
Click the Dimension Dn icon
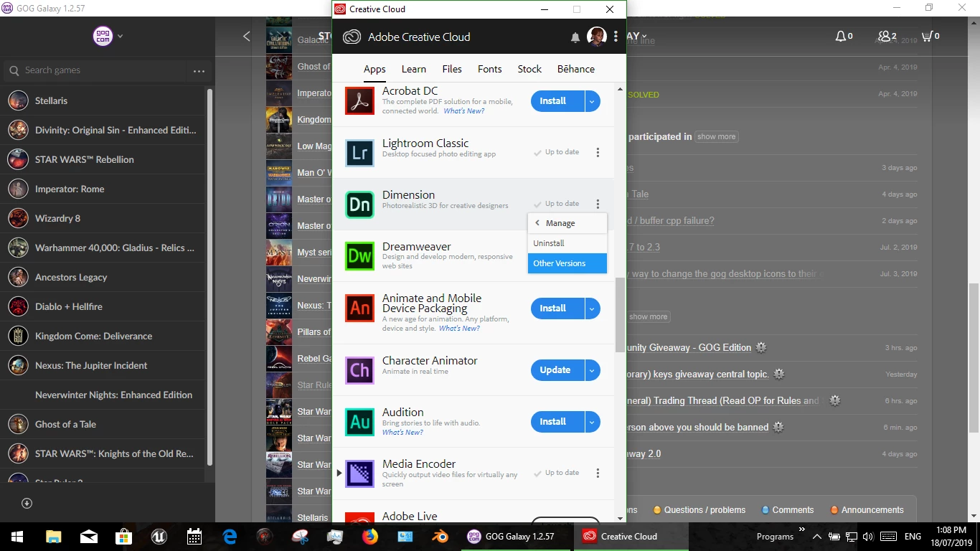(359, 204)
